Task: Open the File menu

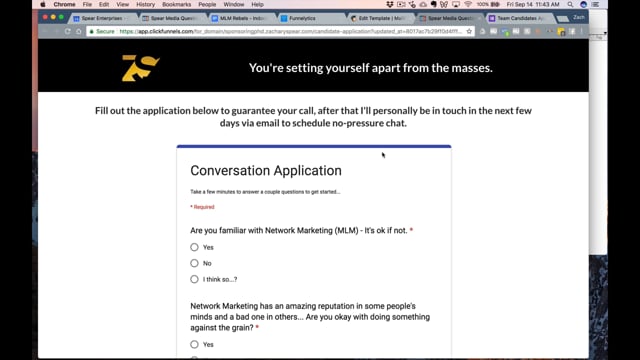Action: pos(87,4)
